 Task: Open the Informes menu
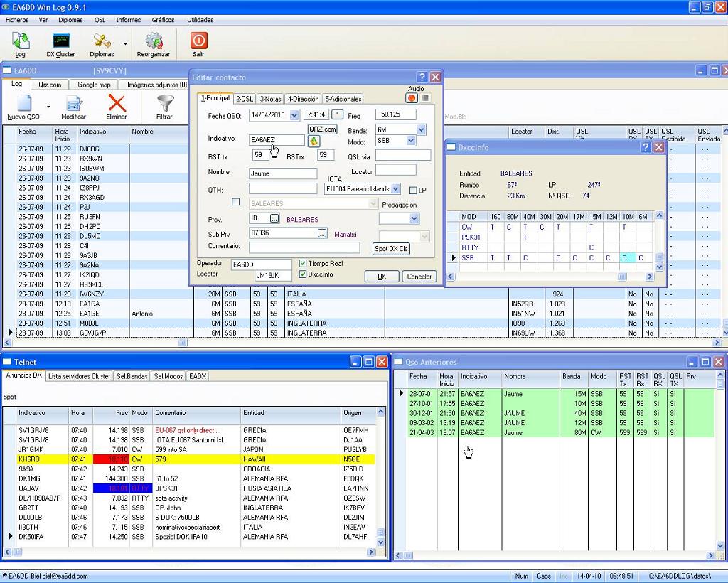pos(128,20)
